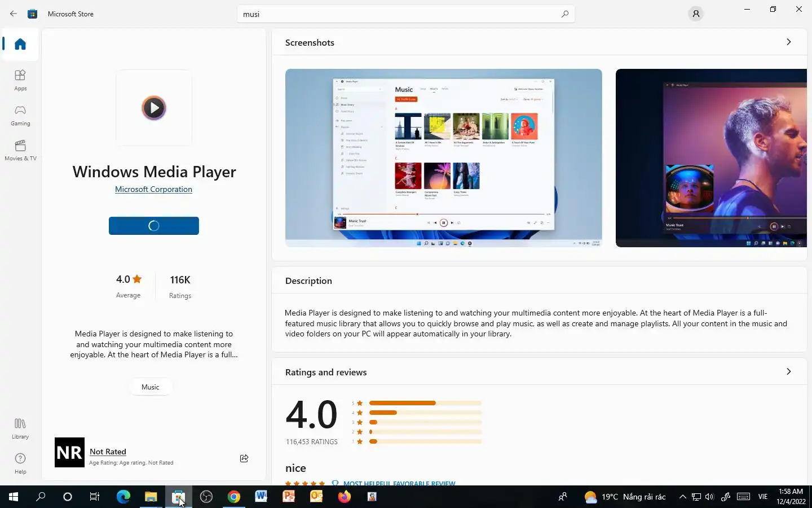The image size is (812, 508).
Task: Open the second video playback screenshot
Action: tap(711, 158)
